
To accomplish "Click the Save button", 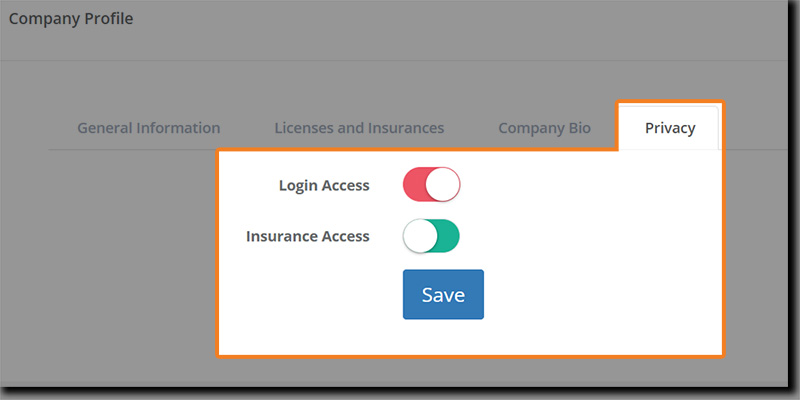I will (x=443, y=295).
